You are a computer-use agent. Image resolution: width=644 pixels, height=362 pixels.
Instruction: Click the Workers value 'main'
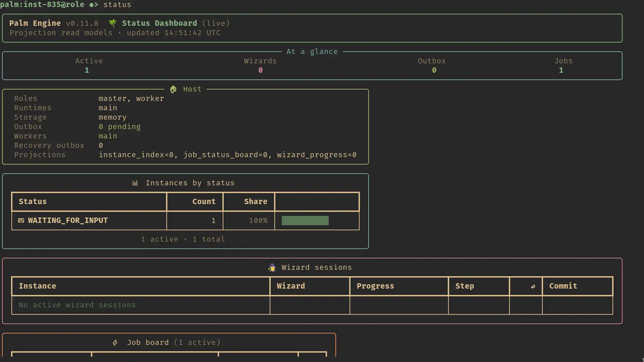108,136
